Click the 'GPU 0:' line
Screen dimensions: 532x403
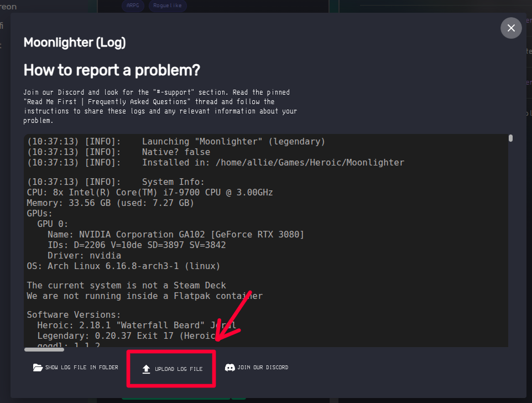(x=53, y=224)
